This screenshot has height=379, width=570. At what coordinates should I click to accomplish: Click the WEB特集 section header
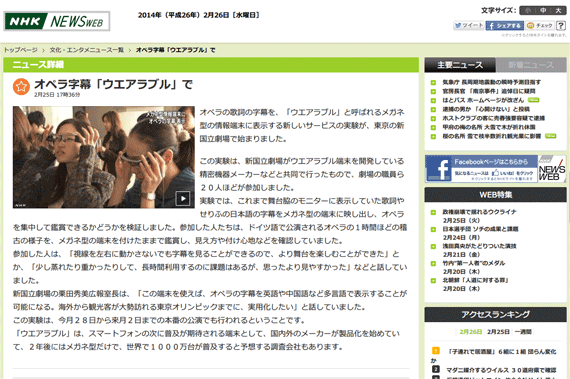(495, 195)
